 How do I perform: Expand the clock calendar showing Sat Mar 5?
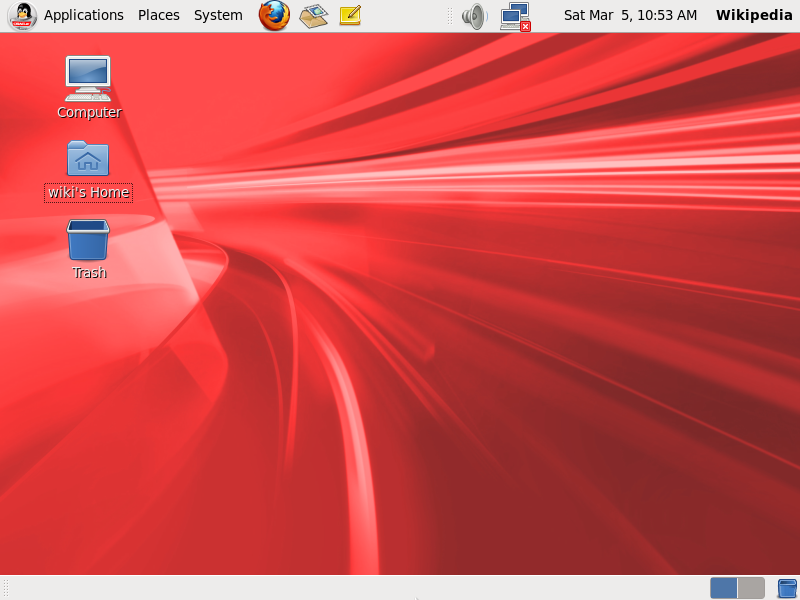click(630, 15)
